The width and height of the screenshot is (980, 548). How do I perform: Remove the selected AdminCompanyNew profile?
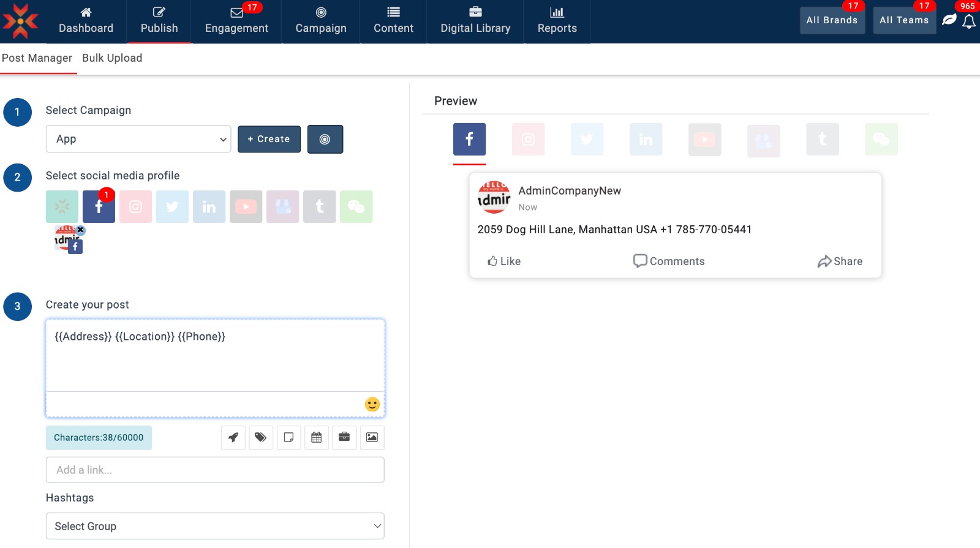tap(80, 230)
